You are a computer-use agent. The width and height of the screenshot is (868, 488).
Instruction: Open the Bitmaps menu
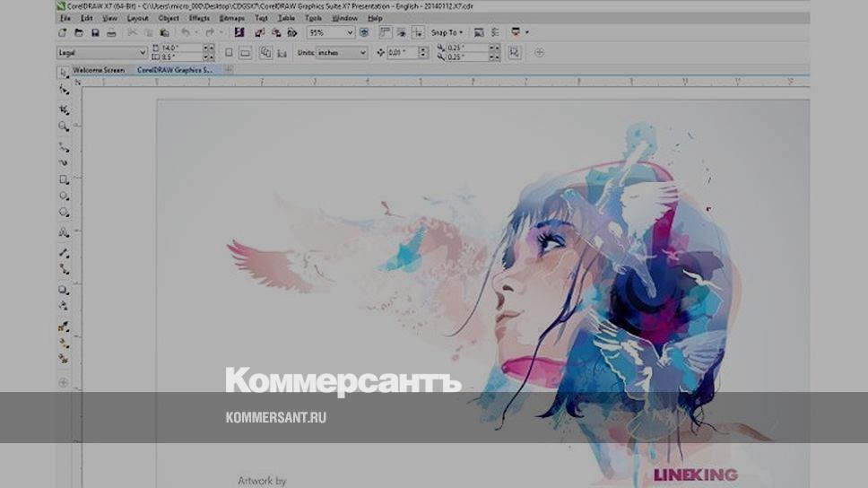pyautogui.click(x=231, y=18)
